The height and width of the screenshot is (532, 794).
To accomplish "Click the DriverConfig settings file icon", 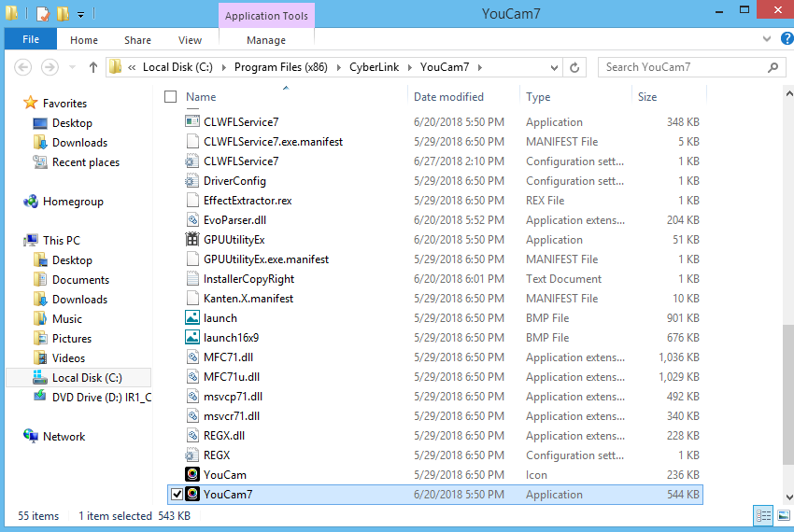I will point(191,181).
